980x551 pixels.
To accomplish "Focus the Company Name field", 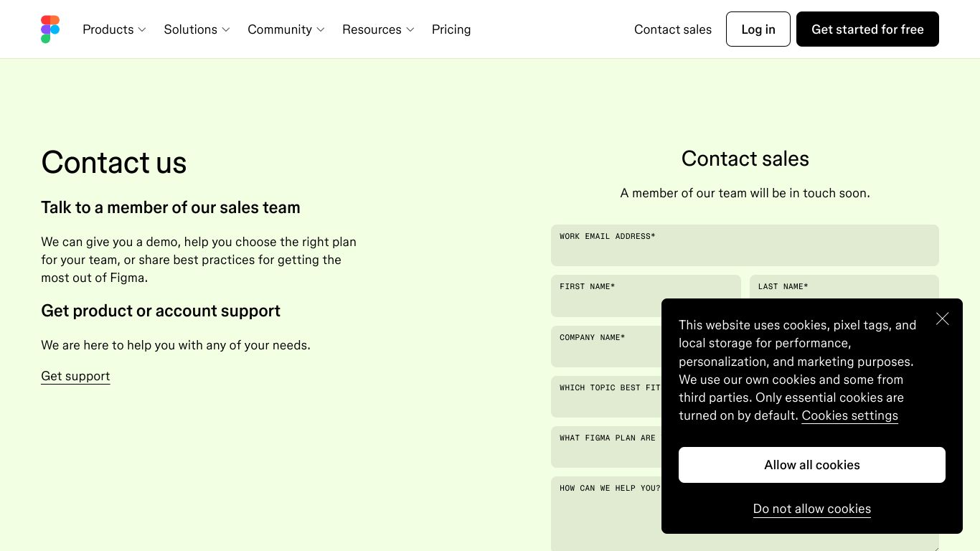I will (x=606, y=347).
